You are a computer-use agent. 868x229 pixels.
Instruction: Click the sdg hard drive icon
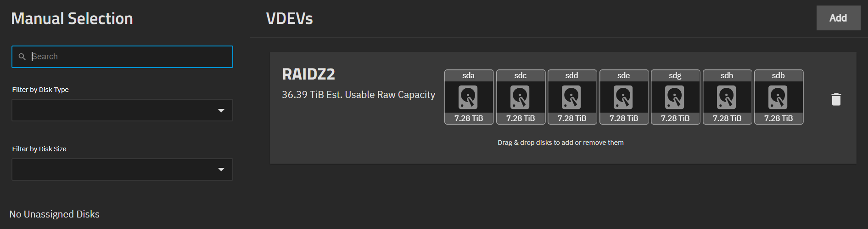tap(675, 97)
